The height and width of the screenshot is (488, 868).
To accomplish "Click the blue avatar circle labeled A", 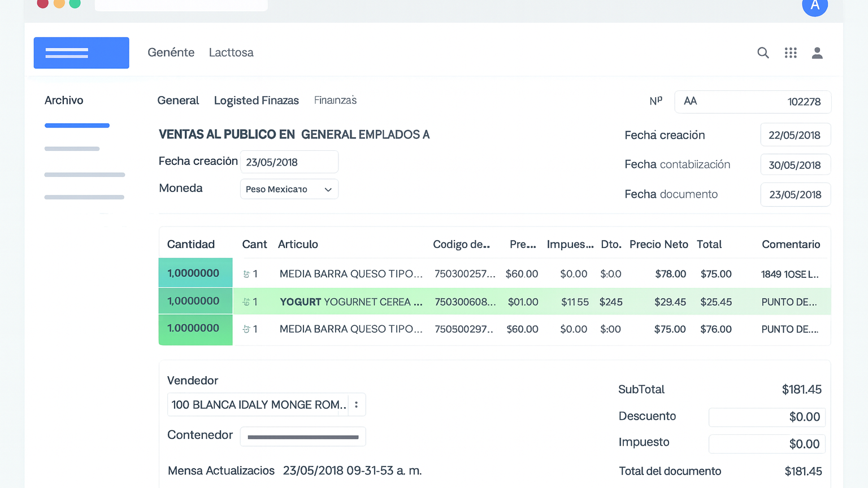I will click(x=815, y=6).
